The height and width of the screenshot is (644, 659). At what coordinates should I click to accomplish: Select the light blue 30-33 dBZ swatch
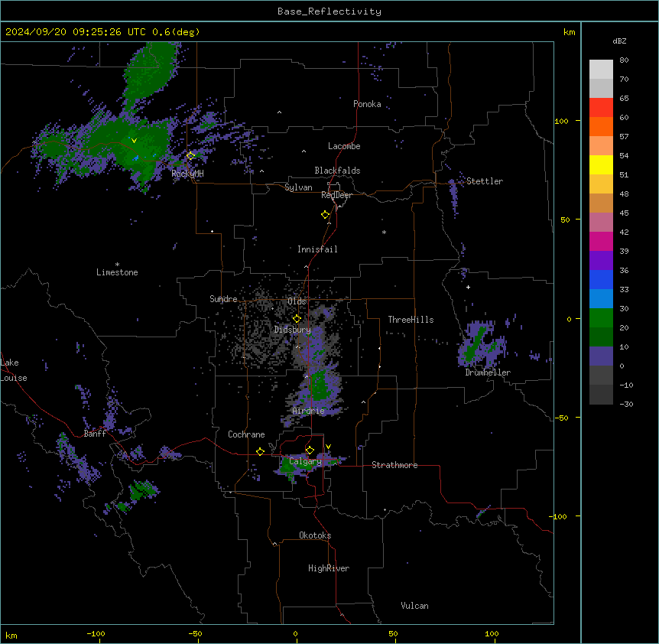click(x=601, y=299)
